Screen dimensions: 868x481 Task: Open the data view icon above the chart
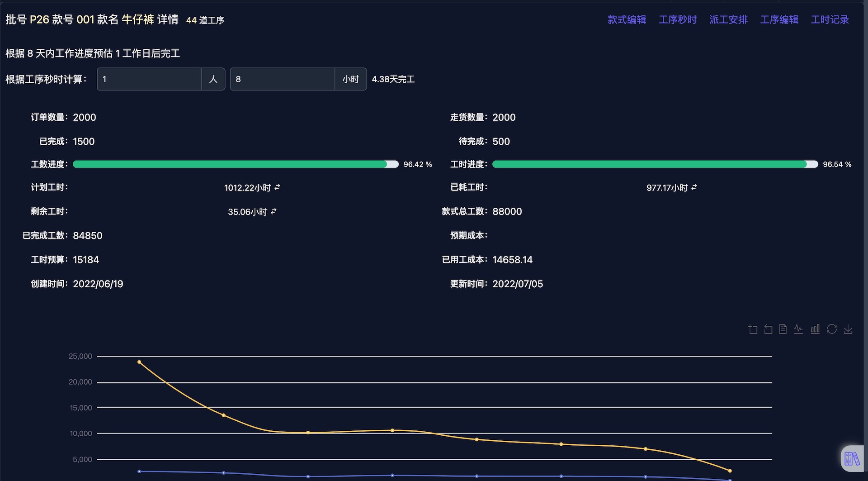[x=783, y=329]
